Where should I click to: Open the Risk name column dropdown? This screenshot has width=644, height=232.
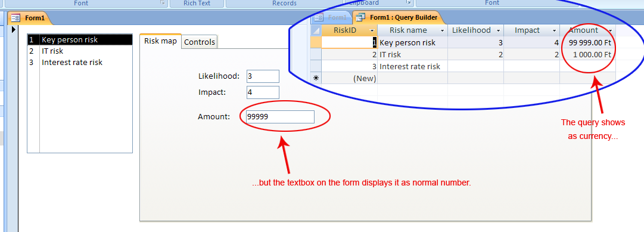(442, 30)
